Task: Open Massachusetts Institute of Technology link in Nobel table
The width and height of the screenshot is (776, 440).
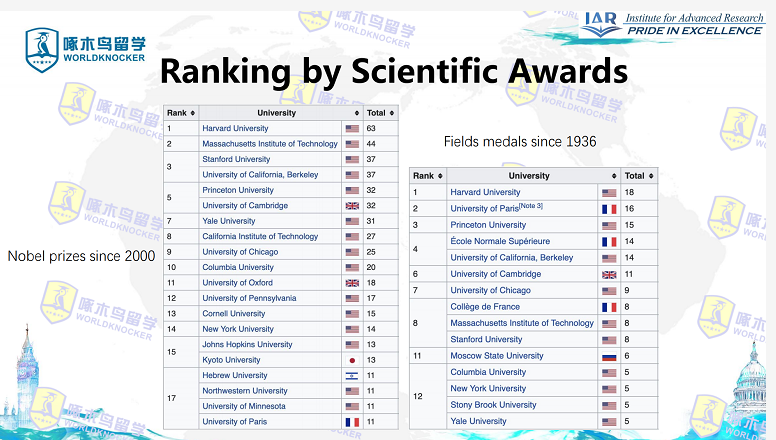Action: [270, 144]
